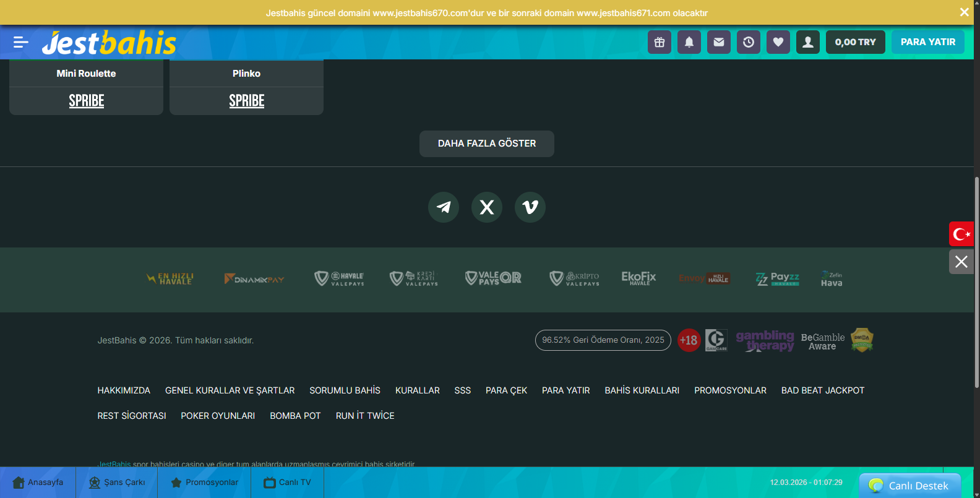Image resolution: width=980 pixels, height=498 pixels.
Task: Go to Anasayfa in bottom bar
Action: (38, 483)
